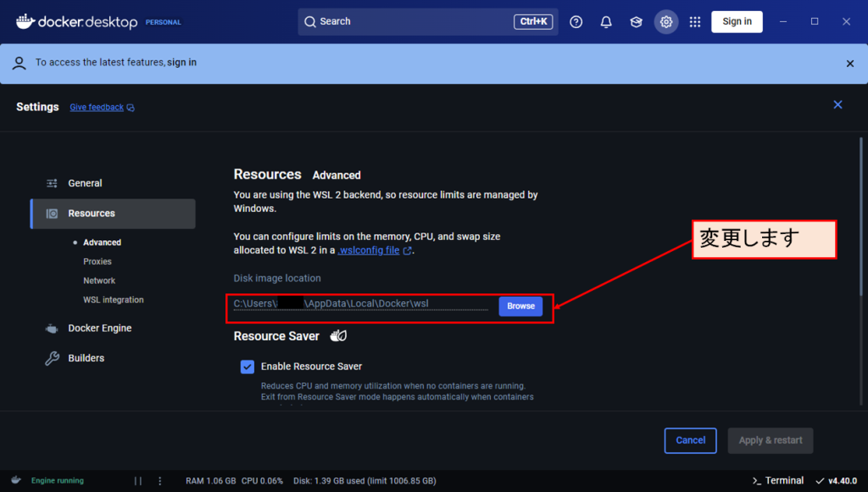Open the help question mark icon

576,21
